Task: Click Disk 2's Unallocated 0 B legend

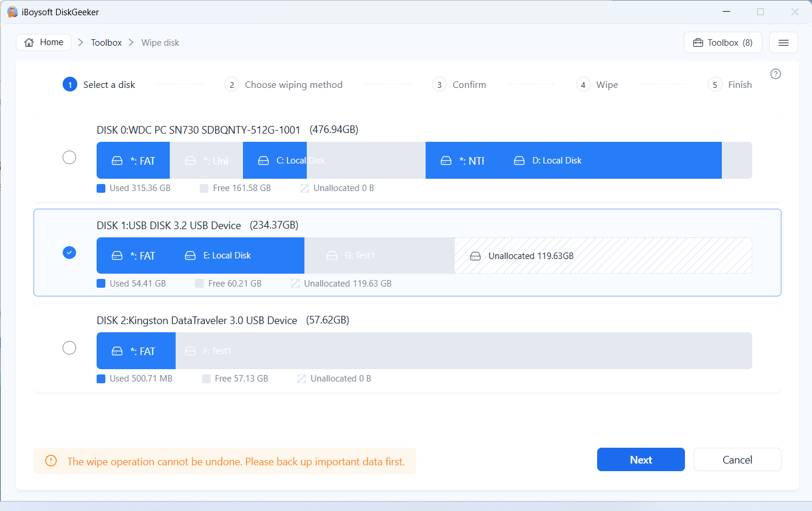Action: pyautogui.click(x=334, y=379)
